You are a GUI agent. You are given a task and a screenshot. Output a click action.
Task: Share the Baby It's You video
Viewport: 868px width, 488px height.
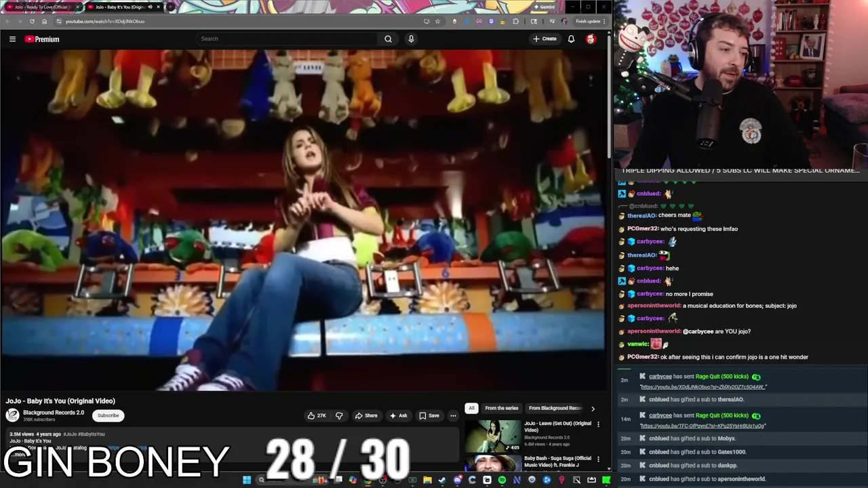[x=366, y=415]
